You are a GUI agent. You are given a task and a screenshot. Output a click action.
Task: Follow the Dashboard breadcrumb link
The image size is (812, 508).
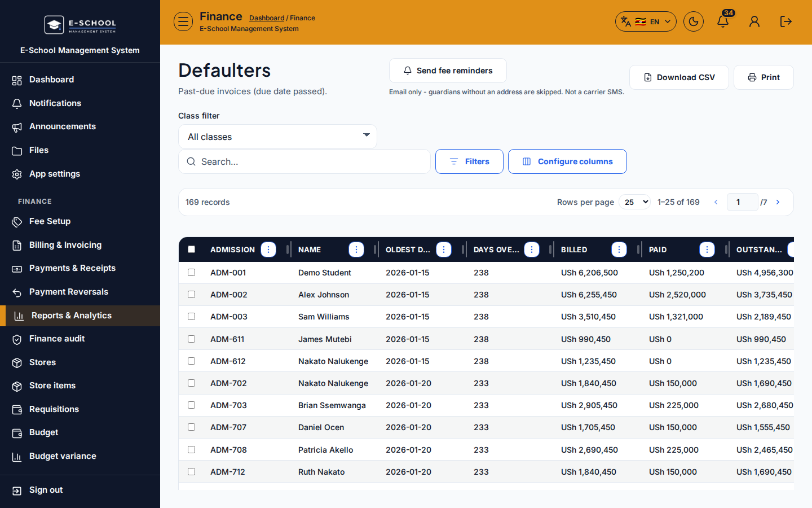(267, 18)
